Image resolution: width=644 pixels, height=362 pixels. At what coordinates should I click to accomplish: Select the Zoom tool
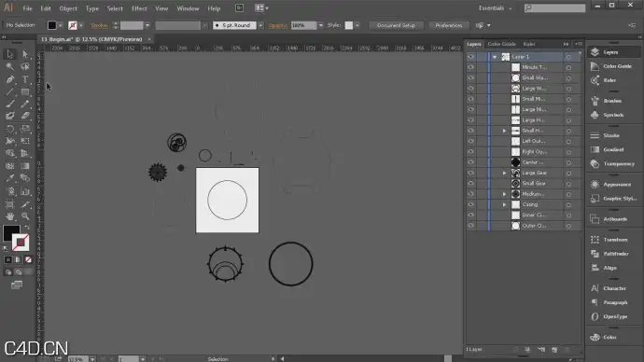pyautogui.click(x=25, y=216)
